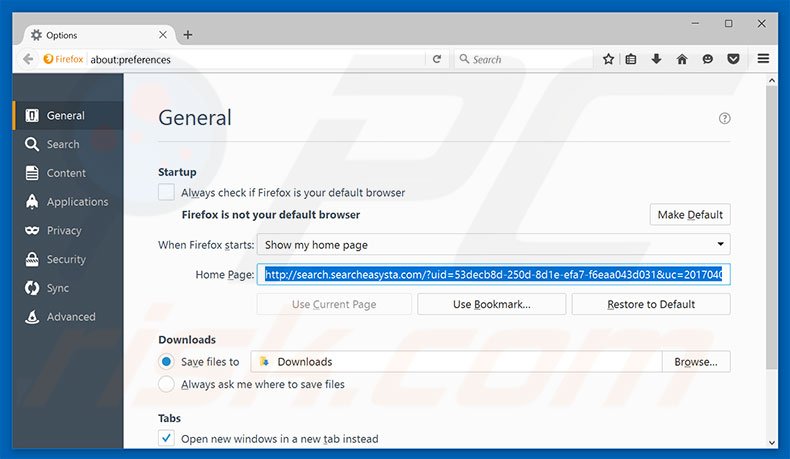
Task: Open the General preferences pane
Action: click(68, 115)
